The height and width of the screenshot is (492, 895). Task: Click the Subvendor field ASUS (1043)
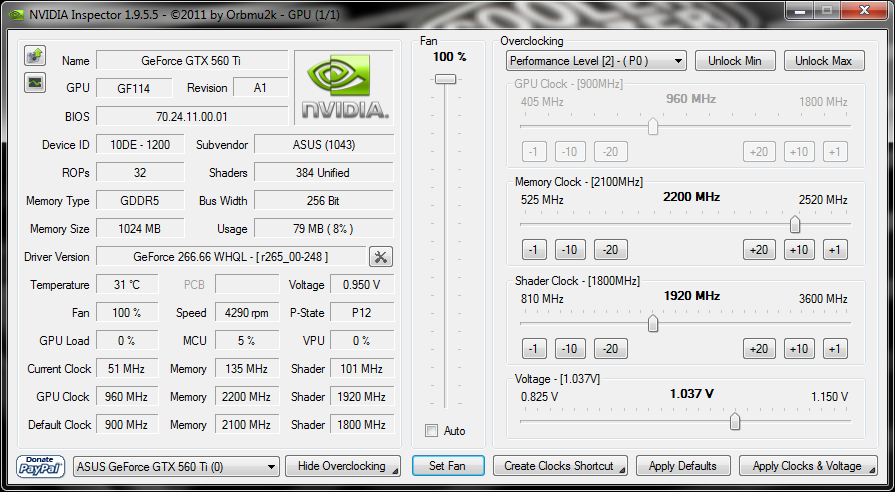pyautogui.click(x=324, y=145)
